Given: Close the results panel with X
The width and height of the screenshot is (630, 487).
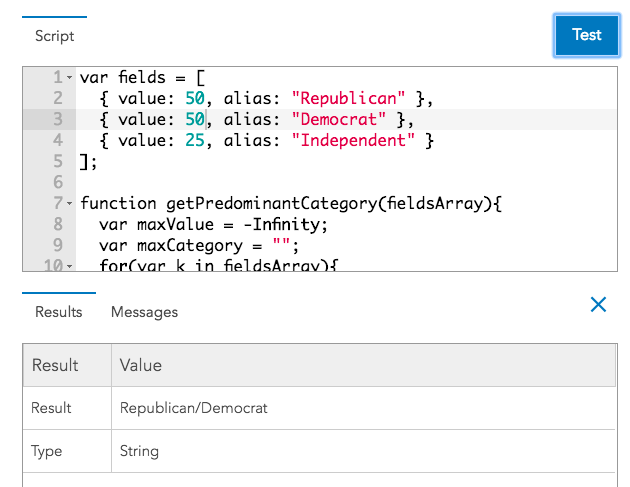Looking at the screenshot, I should click(598, 304).
